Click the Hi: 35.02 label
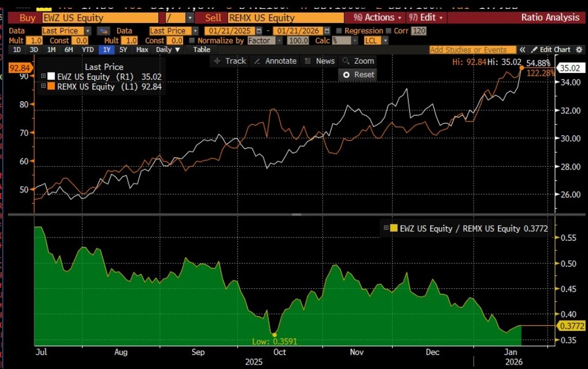This screenshot has height=369, width=588. coord(504,62)
